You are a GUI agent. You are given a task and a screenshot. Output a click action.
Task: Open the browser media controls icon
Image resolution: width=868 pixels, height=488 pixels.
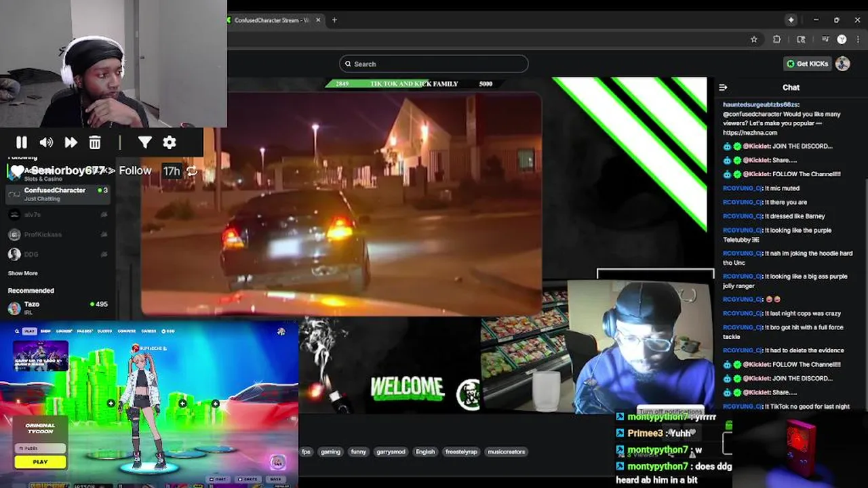825,39
